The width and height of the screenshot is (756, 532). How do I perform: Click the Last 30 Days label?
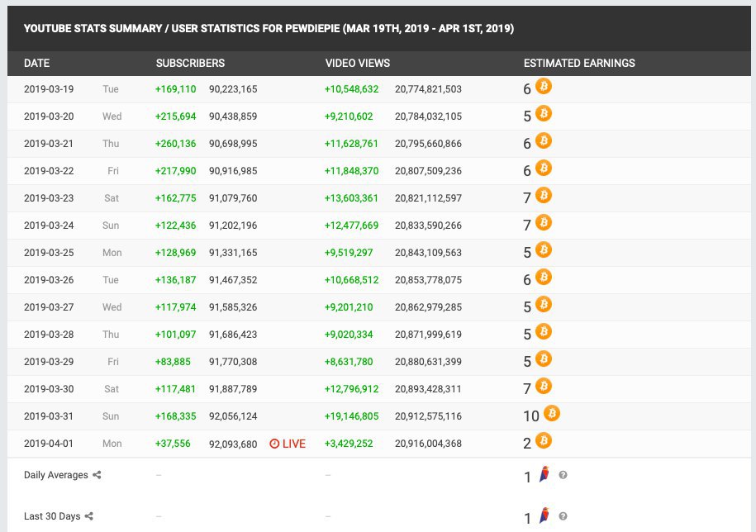[52, 516]
